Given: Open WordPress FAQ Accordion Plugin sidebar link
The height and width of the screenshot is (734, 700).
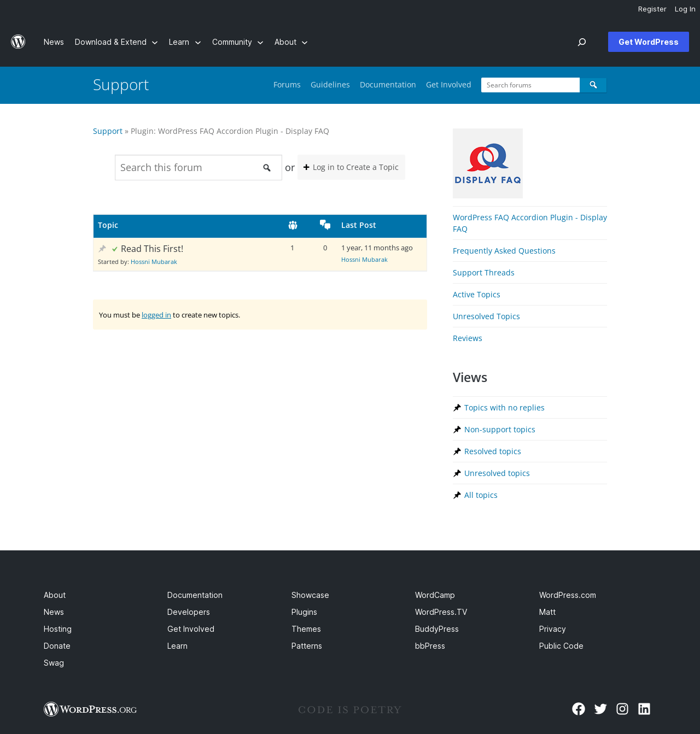Looking at the screenshot, I should coord(530,223).
